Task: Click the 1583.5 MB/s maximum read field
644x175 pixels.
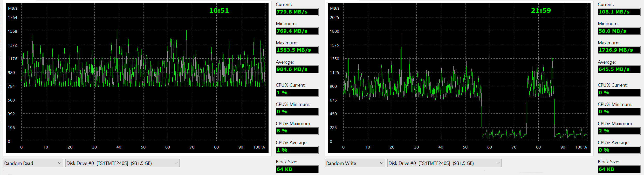Action: (297, 50)
